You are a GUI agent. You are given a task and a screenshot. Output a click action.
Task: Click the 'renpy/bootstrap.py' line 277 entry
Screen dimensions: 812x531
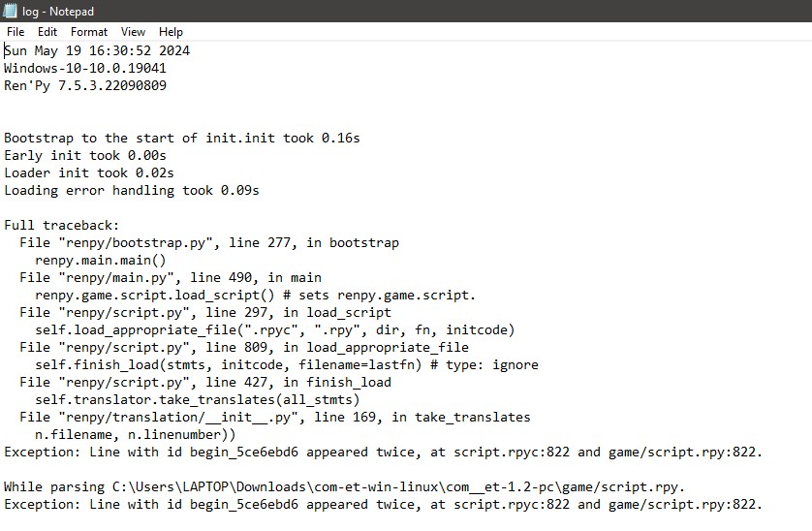click(209, 242)
